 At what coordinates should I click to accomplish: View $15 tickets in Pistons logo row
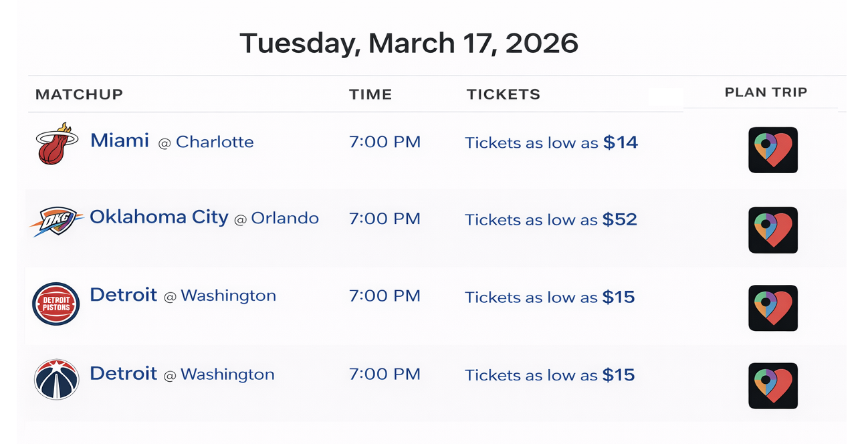(x=550, y=297)
